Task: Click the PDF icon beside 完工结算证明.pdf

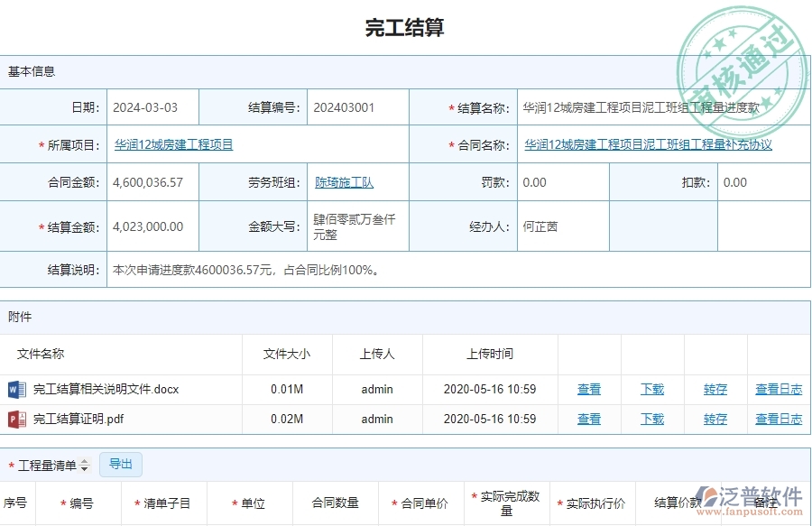Action: click(x=16, y=419)
